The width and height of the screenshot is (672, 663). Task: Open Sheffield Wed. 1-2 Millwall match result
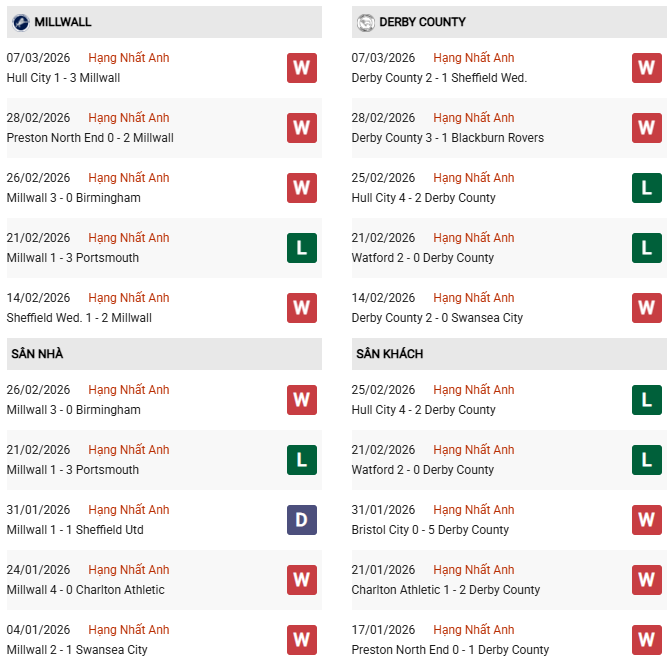(79, 318)
